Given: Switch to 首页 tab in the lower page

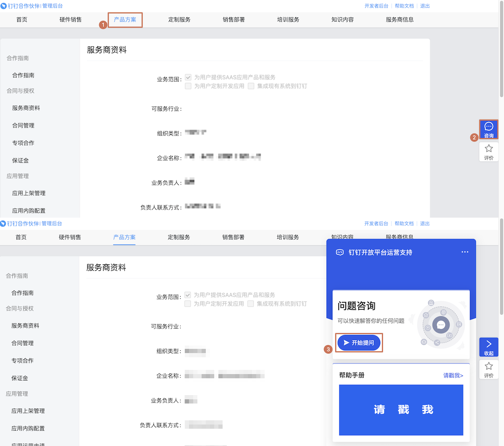Looking at the screenshot, I should tap(21, 237).
